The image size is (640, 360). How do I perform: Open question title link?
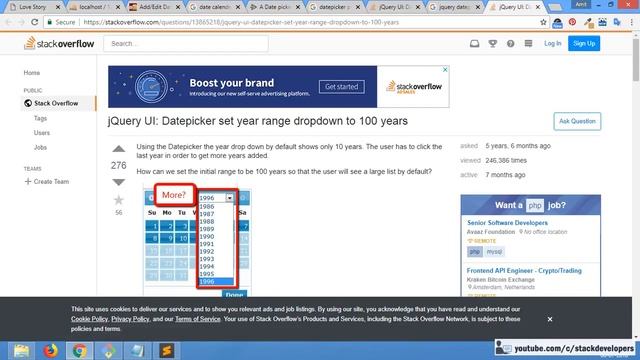coord(258,121)
